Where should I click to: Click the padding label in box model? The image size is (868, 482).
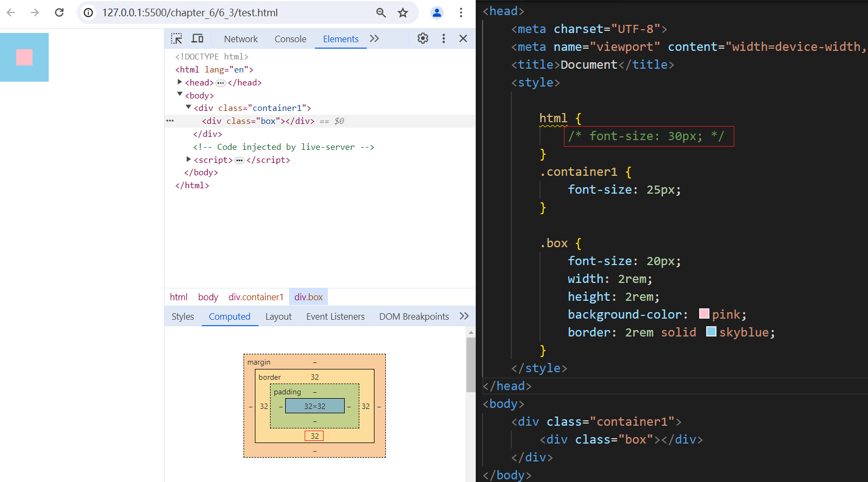[x=287, y=392]
